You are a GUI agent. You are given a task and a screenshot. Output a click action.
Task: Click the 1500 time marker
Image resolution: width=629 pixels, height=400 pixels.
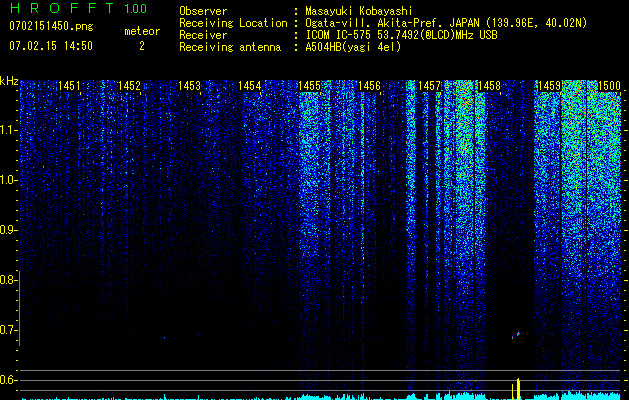[609, 86]
